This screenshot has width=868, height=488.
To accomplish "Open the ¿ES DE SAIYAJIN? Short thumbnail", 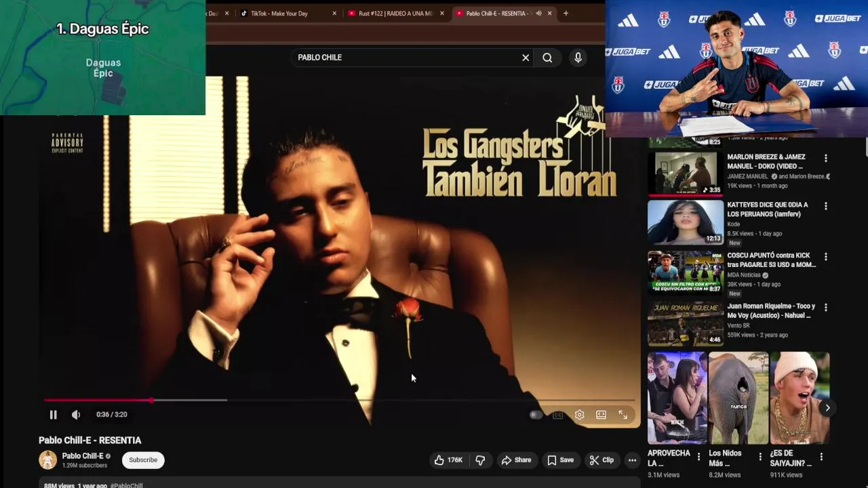I will click(x=800, y=399).
